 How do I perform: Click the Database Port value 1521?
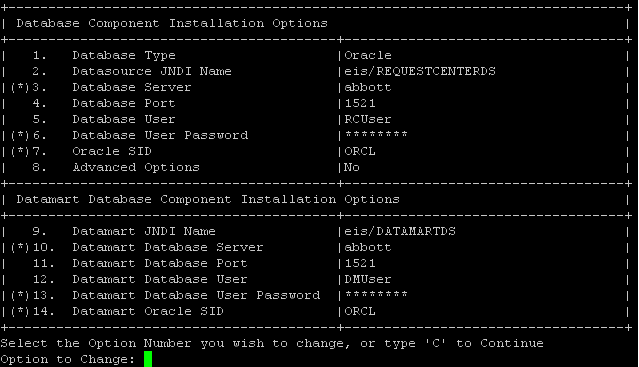click(x=360, y=103)
